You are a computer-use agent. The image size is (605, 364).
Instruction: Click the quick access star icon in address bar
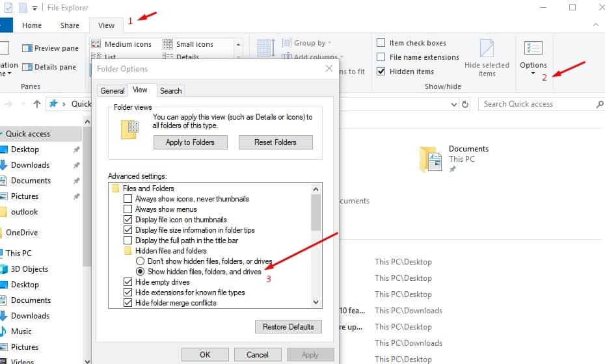[53, 104]
